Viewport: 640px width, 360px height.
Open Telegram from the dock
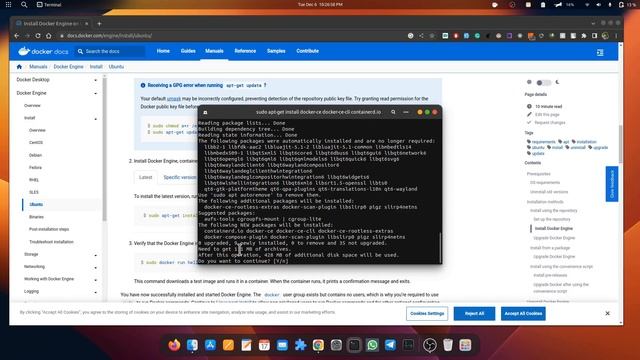pos(390,345)
